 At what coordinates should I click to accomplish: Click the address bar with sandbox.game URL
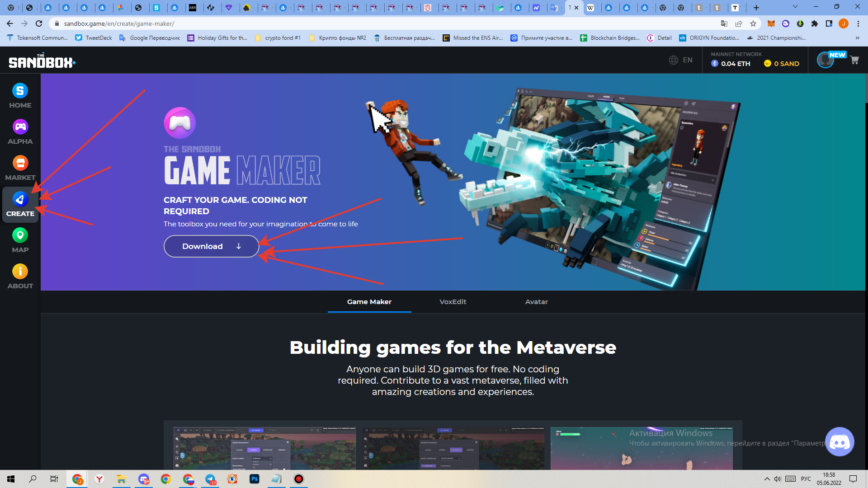384,23
